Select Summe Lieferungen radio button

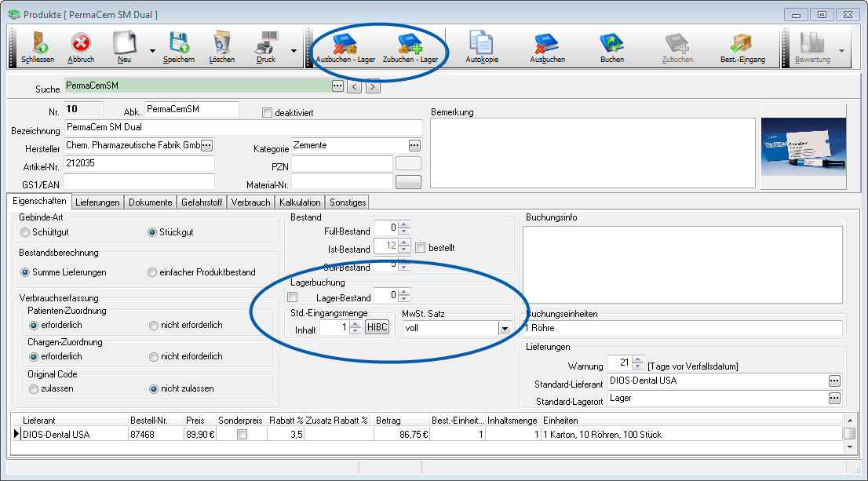pos(25,272)
